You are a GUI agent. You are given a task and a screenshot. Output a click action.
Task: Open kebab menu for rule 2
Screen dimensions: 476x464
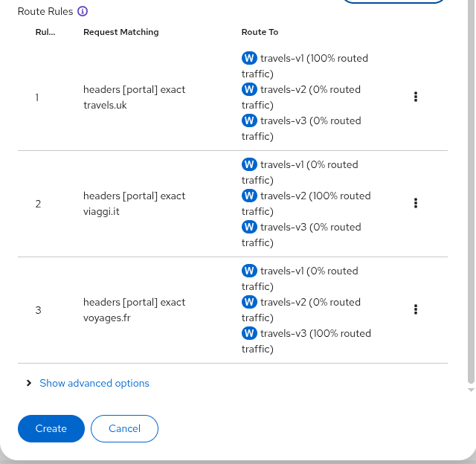(416, 203)
